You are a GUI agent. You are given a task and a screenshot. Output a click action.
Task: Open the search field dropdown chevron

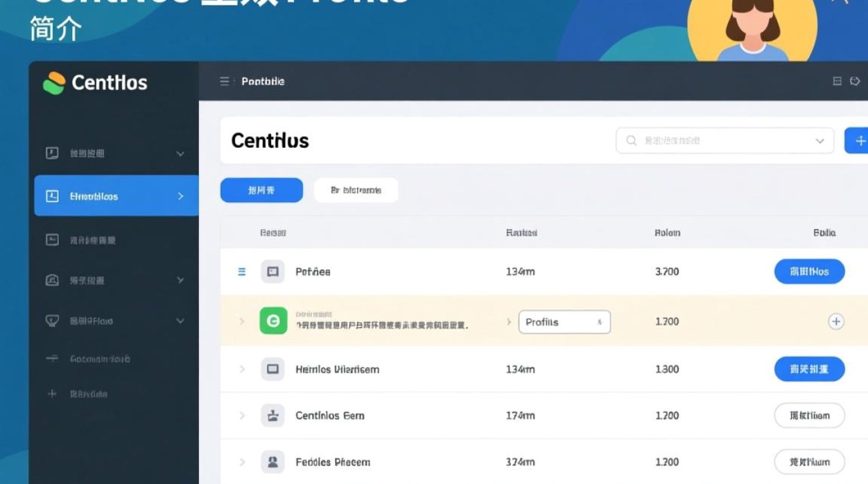click(820, 141)
